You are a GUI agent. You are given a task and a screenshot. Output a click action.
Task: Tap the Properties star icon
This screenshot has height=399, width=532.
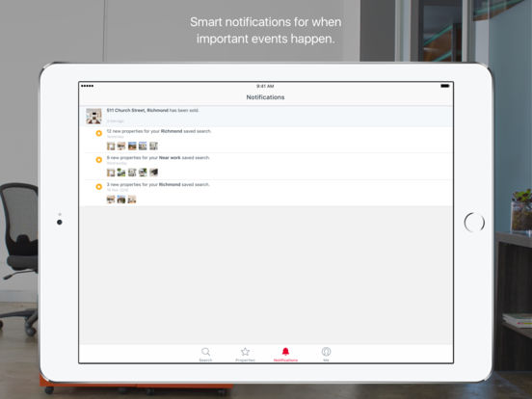245,352
